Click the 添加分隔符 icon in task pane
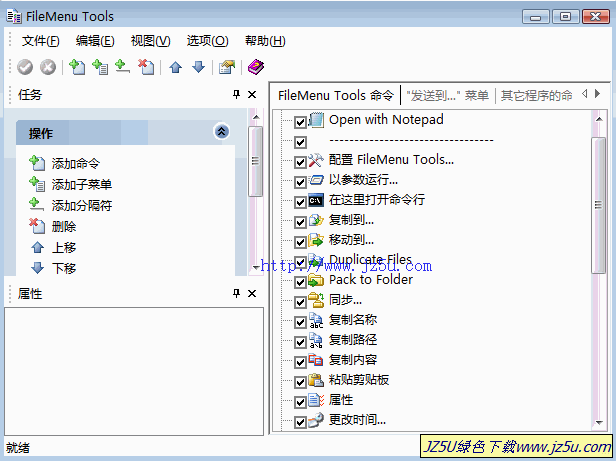This screenshot has width=616, height=461. (x=36, y=204)
